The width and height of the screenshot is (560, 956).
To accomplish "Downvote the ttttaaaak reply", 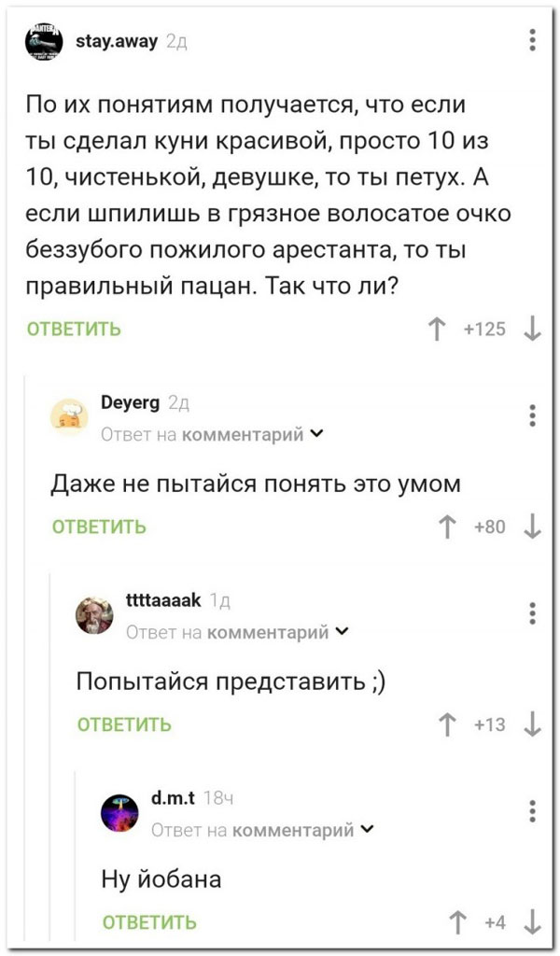I will coord(531,724).
